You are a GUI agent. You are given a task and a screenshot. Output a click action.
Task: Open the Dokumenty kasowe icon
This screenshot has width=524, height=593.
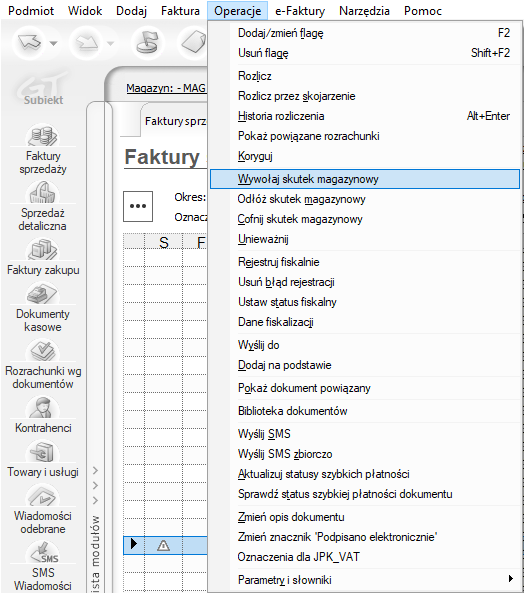pos(43,294)
